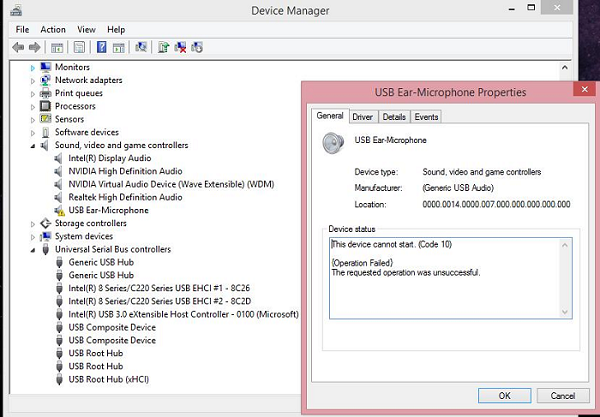The image size is (600, 417).
Task: Maximize the Device Manager window
Action: 531,8
